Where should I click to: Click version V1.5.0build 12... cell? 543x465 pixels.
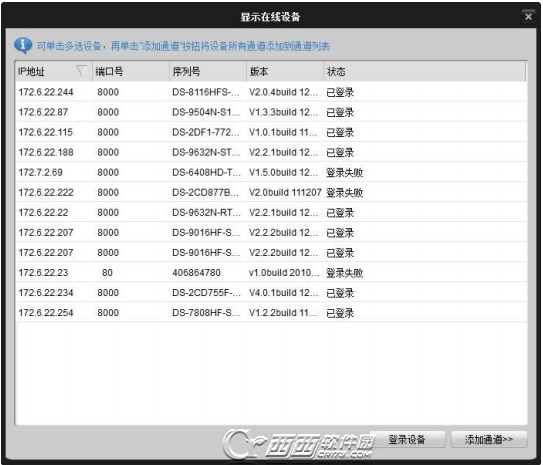click(283, 172)
